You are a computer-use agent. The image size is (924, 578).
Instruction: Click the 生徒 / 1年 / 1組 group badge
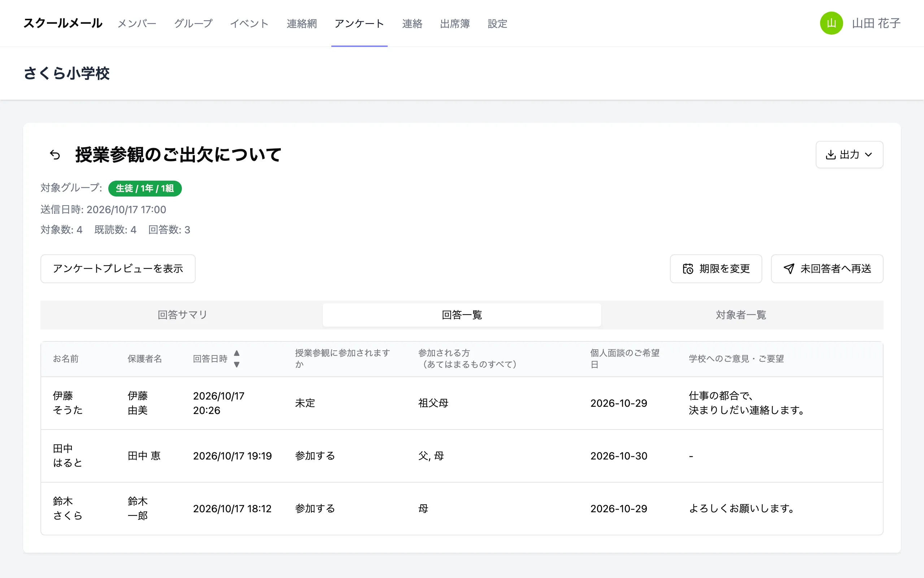145,189
